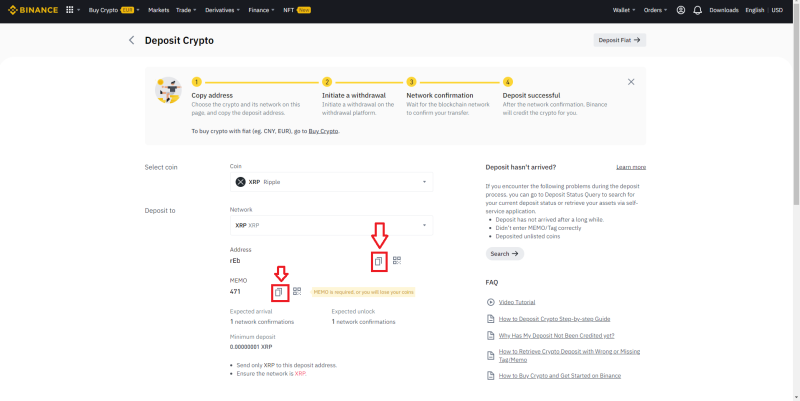Screen dimensions: 800x401
Task: Open the Binance home logo
Action: 33,10
